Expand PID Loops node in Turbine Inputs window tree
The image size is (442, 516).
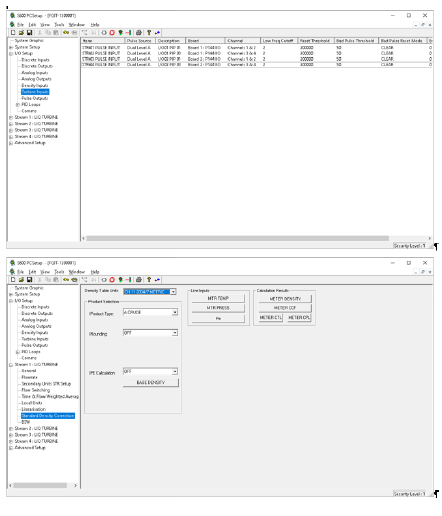18,105
